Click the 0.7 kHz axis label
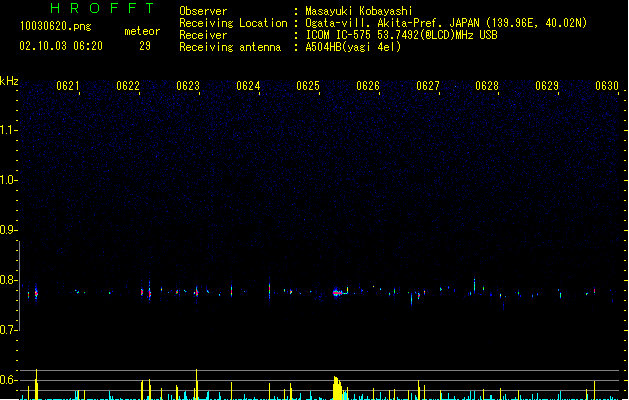Screen dimensions: 629x400 point(8,330)
